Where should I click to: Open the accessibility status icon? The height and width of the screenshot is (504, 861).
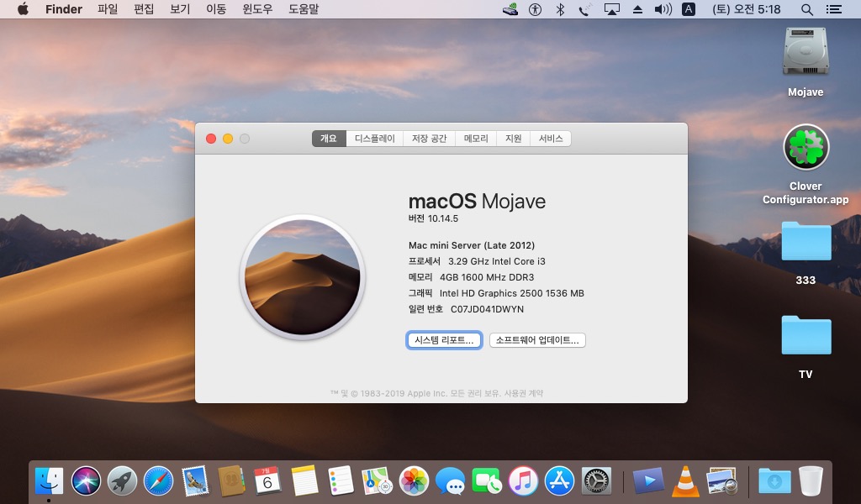point(535,9)
